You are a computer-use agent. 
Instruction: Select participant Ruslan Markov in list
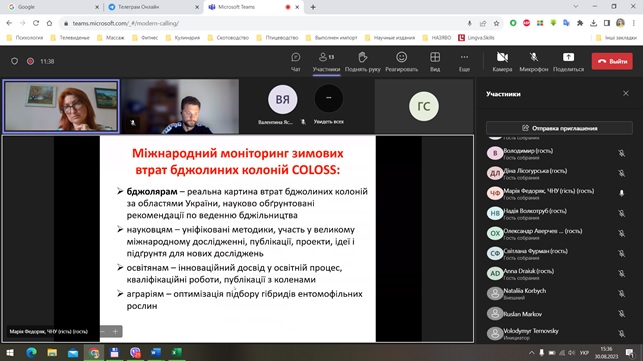(559, 314)
